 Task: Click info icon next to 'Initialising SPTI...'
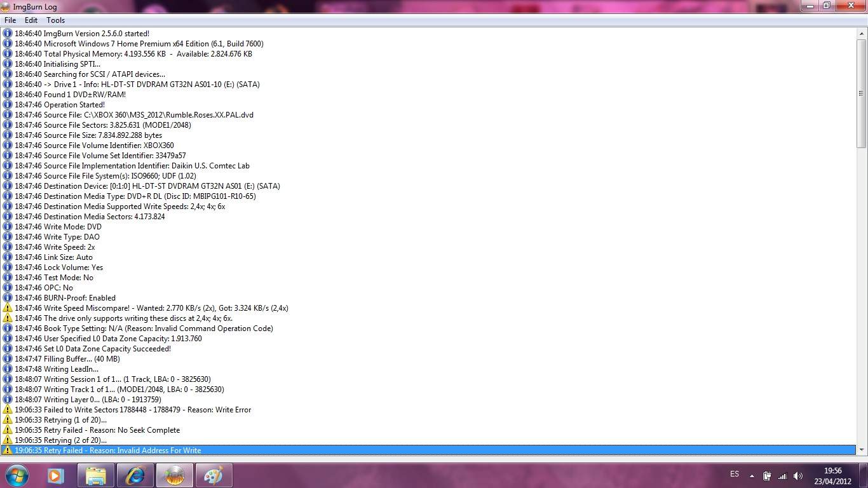8,64
